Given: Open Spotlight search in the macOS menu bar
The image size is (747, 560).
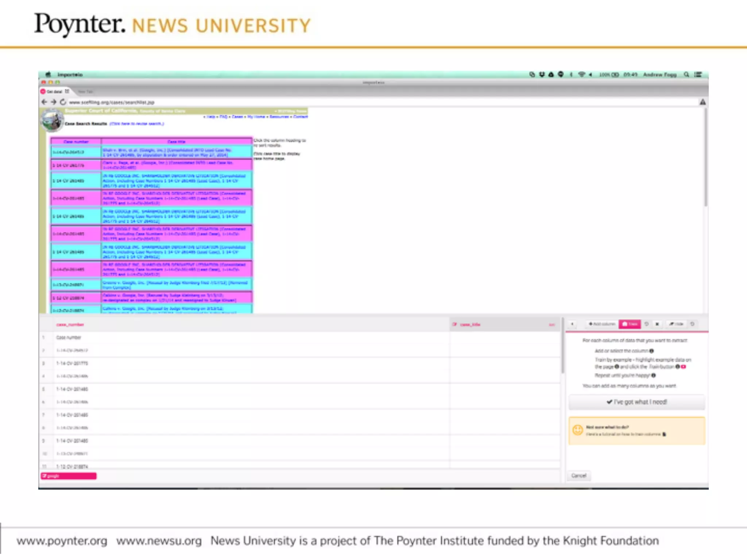Looking at the screenshot, I should click(x=686, y=74).
